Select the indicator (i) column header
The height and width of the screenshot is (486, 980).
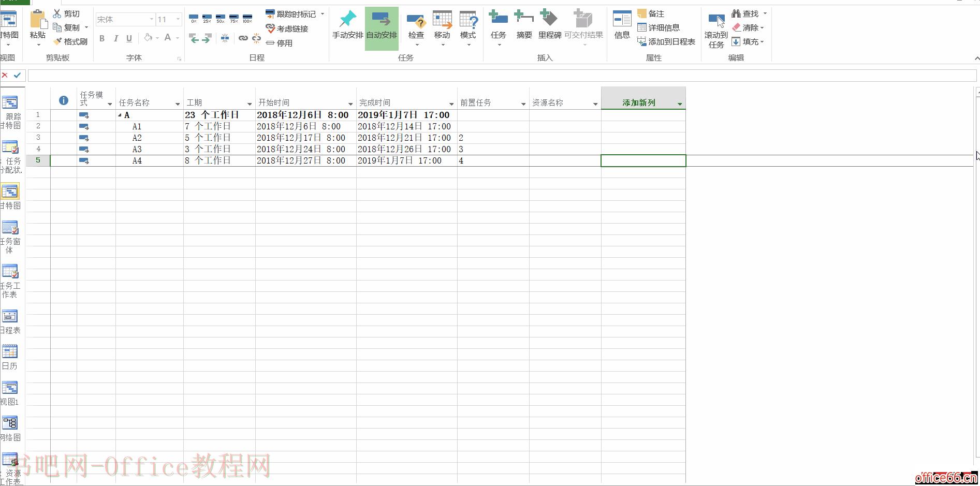click(64, 100)
